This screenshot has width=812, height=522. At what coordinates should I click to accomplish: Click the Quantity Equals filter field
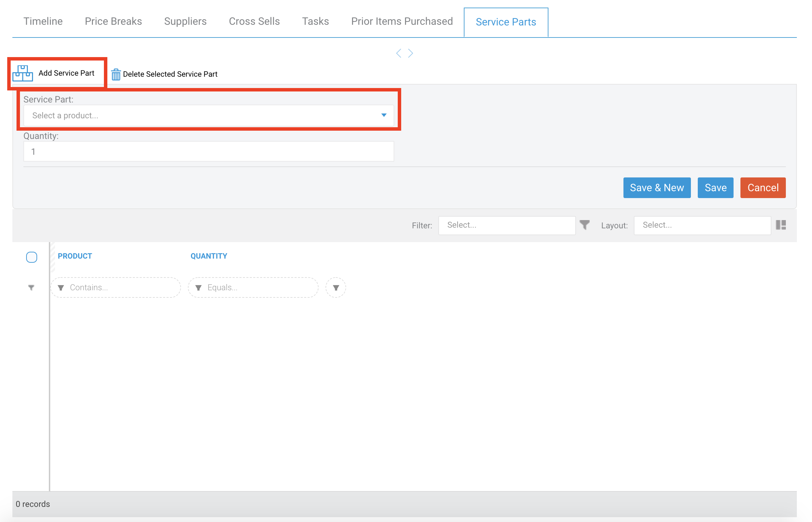(253, 287)
